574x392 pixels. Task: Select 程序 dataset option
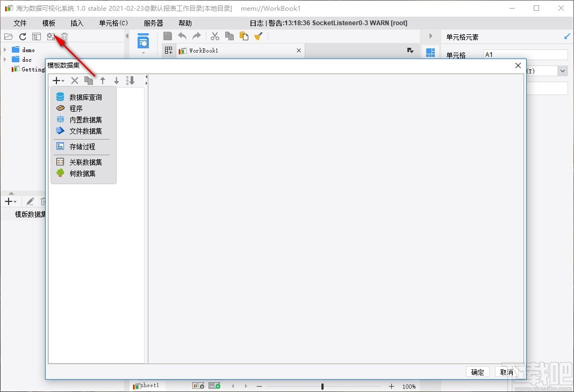click(83, 108)
